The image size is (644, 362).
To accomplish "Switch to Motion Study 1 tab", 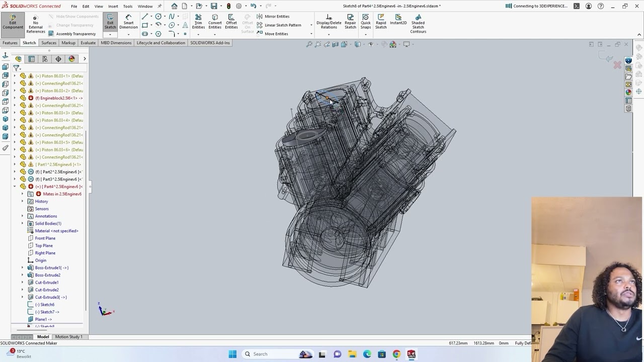I will click(68, 337).
